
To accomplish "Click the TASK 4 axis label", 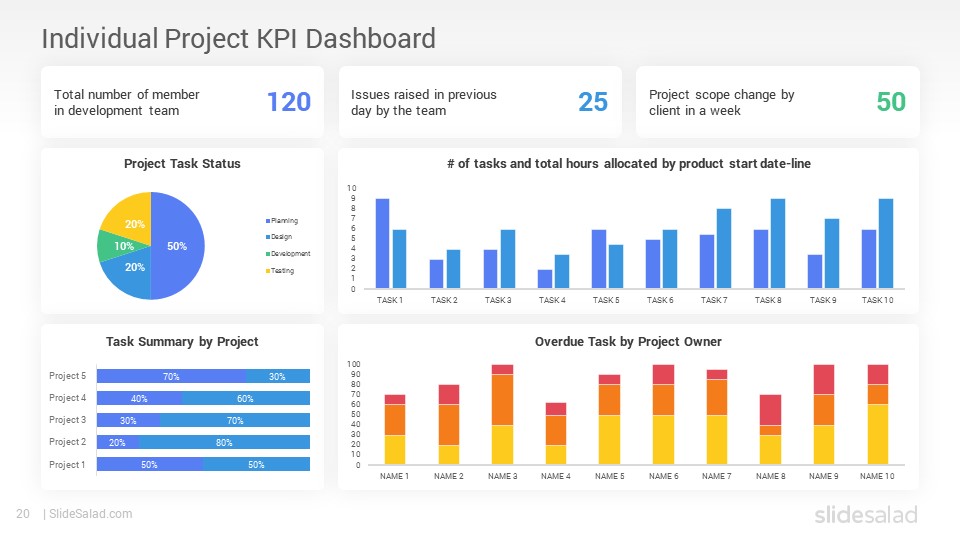I will [552, 300].
